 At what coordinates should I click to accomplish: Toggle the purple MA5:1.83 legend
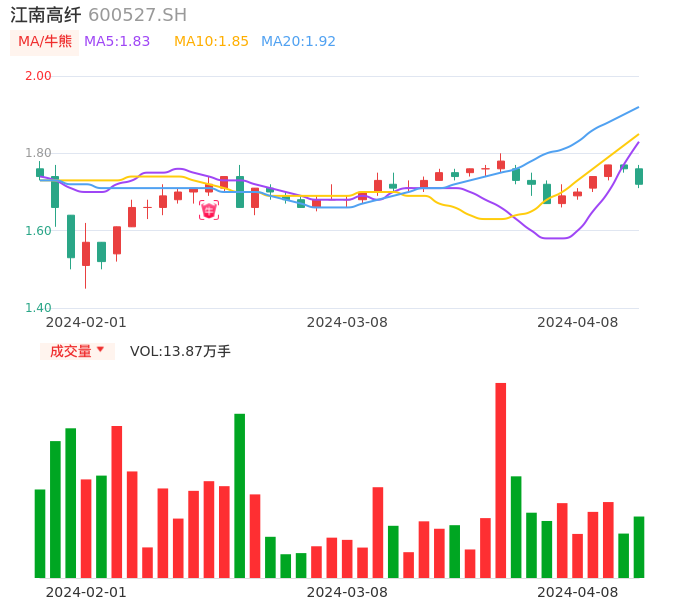pyautogui.click(x=117, y=42)
